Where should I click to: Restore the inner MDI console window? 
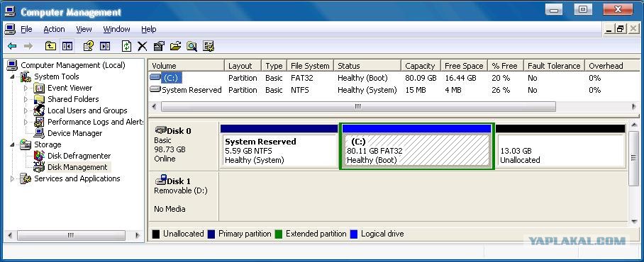[621, 29]
